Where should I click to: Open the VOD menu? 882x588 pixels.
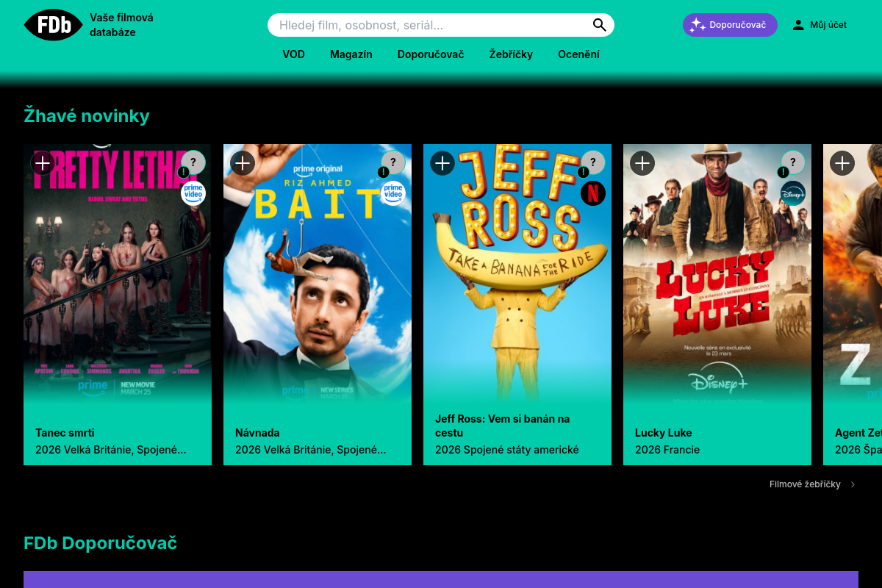(293, 54)
